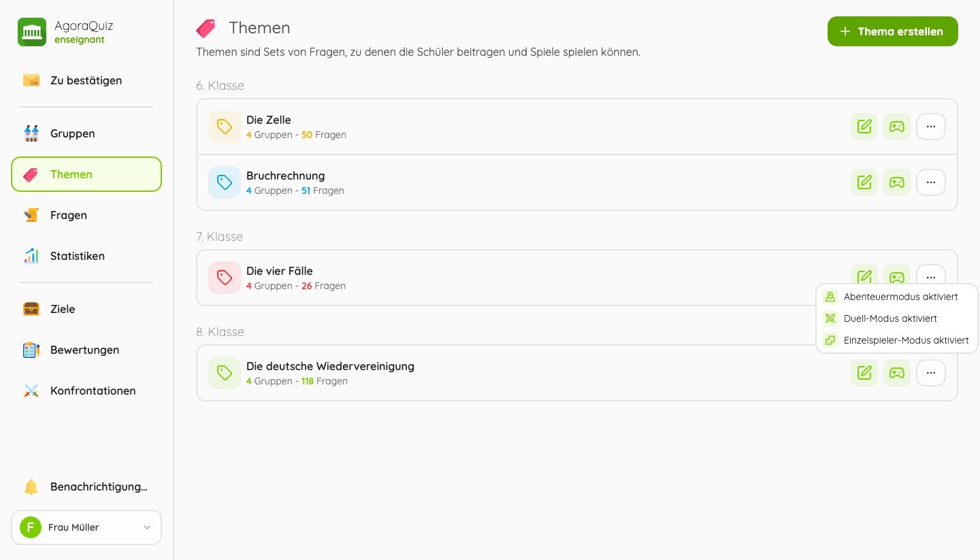The image size is (980, 560).
Task: Click the 7. Klasse heading
Action: (x=219, y=237)
